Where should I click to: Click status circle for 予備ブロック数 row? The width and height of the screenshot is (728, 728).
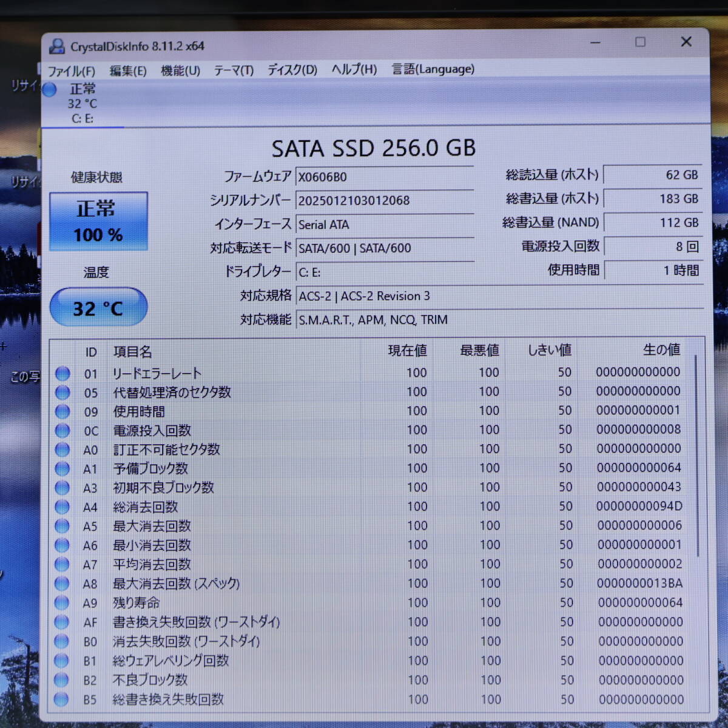click(x=62, y=468)
